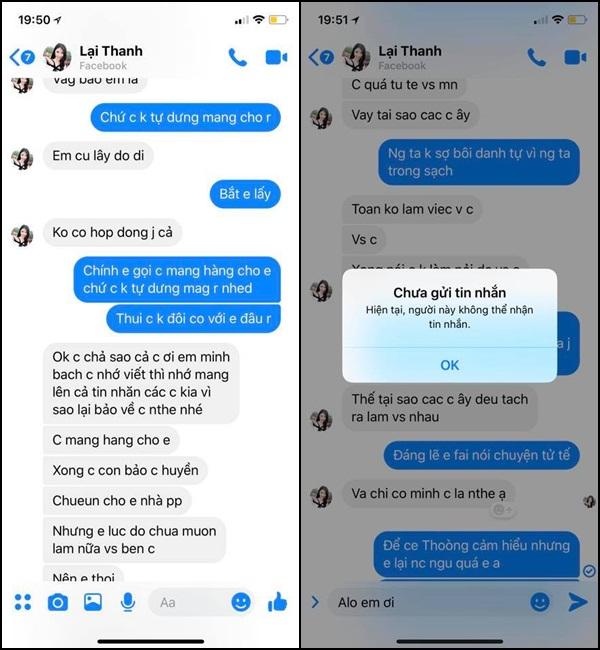Select message 'Bắt e lấy' bubble
The width and height of the screenshot is (600, 650).
click(x=245, y=194)
